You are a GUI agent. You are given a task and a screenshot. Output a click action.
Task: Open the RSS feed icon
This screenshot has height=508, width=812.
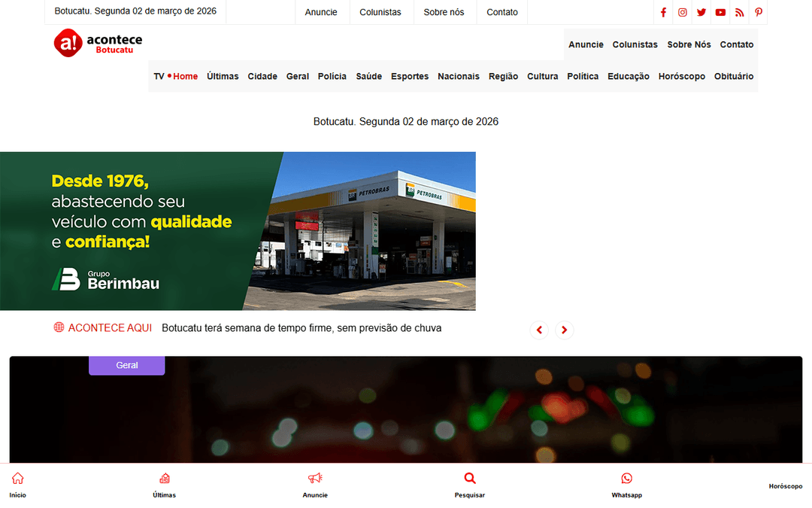pos(740,13)
